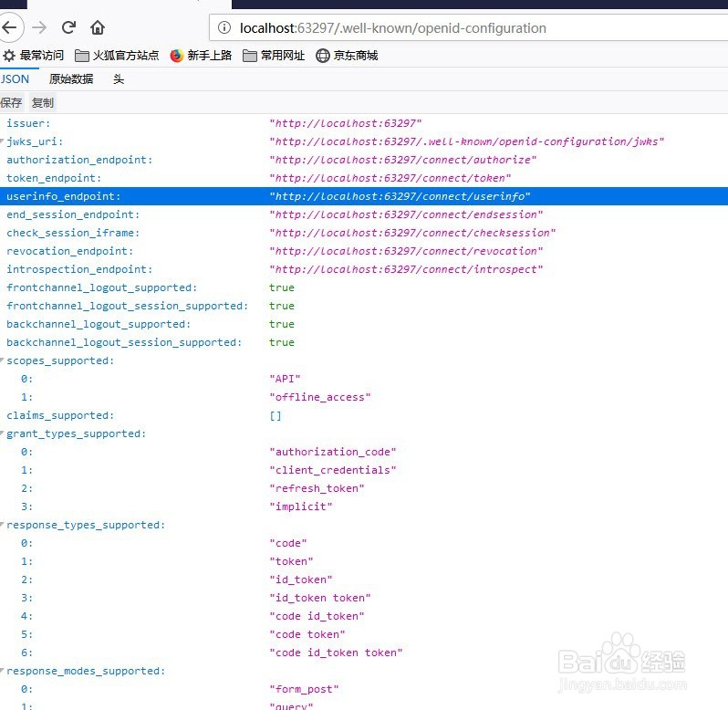This screenshot has width=728, height=710.
Task: Click the issuer value "http://localhost:63297"
Action: [x=346, y=123]
